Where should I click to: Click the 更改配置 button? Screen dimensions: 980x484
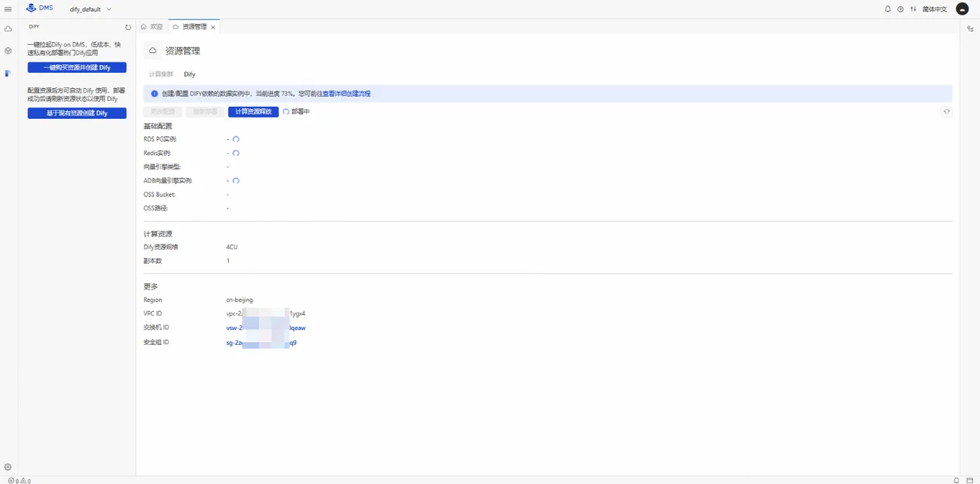163,112
